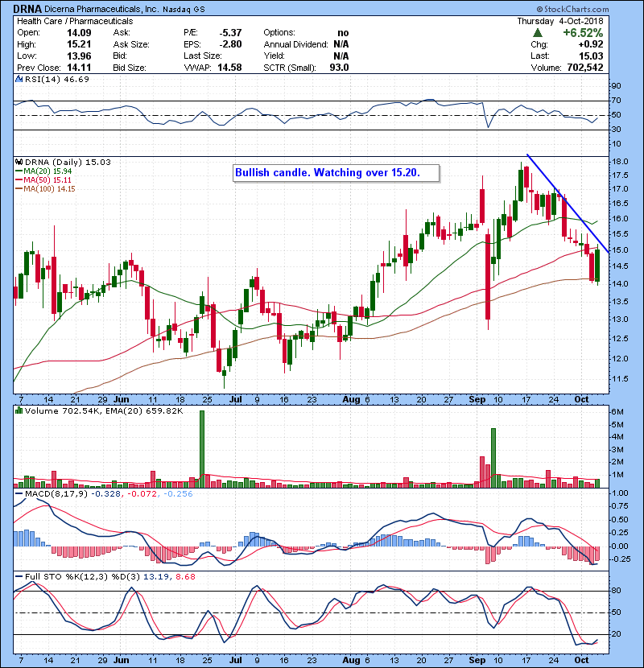Click the RSI(14) 46.69 indicator label

[56, 79]
